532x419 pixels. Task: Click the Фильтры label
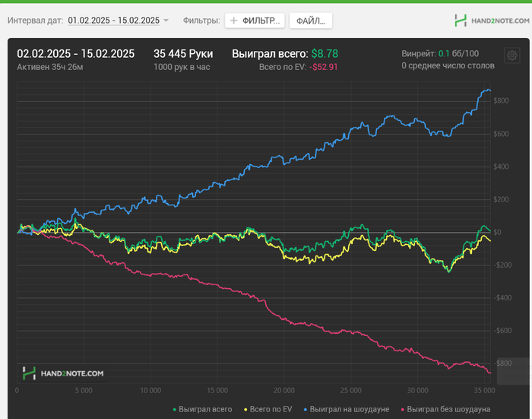pyautogui.click(x=201, y=21)
